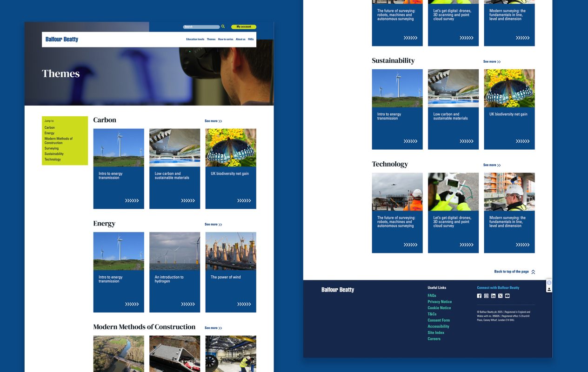The width and height of the screenshot is (588, 372).
Task: Open the T&Cs footer link
Action: tap(432, 314)
